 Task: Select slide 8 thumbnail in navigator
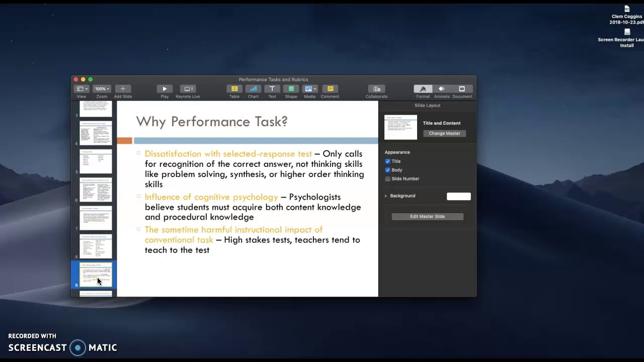pyautogui.click(x=96, y=246)
